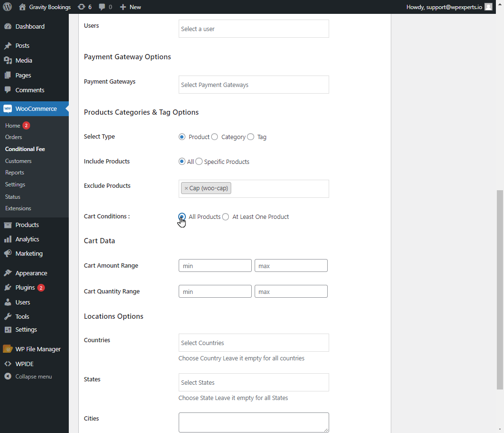
Task: Click the user avatar in top right
Action: (x=488, y=7)
